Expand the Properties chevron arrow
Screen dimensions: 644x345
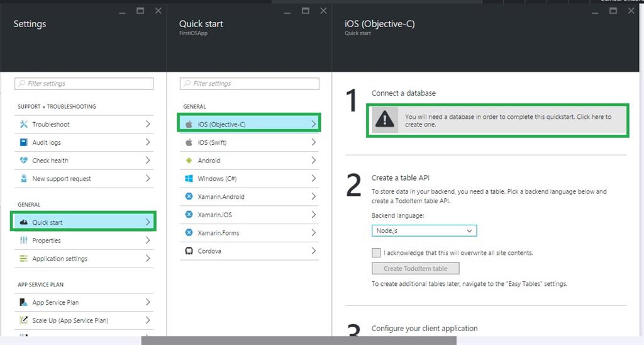point(148,240)
